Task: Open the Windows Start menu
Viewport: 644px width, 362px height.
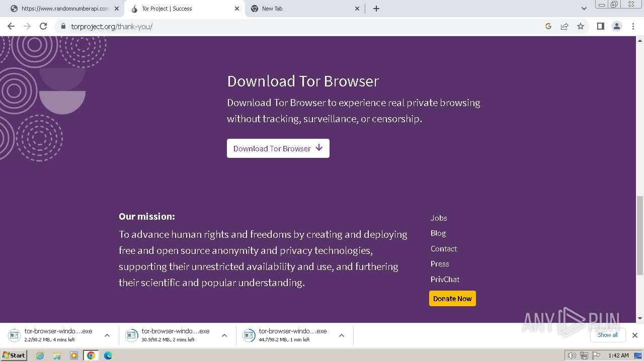Action: pyautogui.click(x=14, y=355)
